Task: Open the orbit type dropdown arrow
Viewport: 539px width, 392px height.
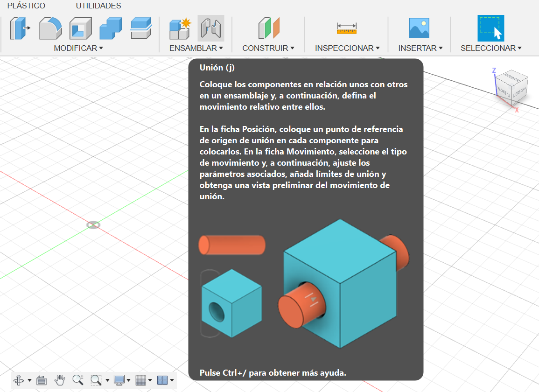Action: click(29, 380)
